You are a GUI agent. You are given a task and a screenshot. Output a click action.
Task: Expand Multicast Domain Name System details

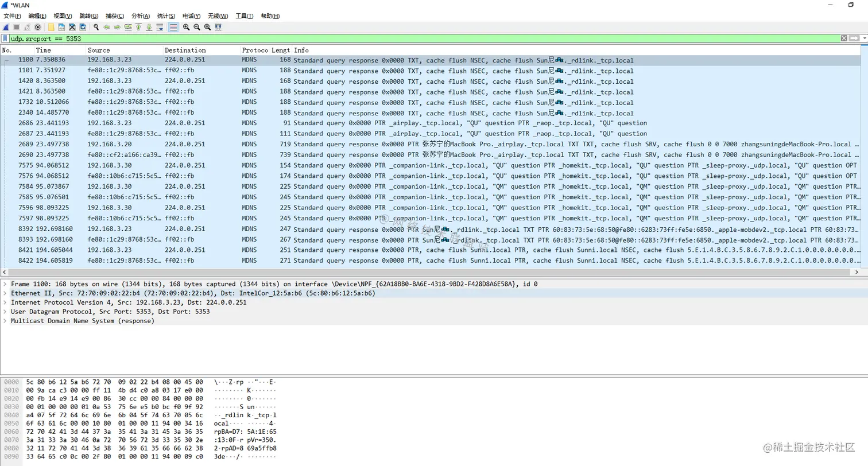click(5, 321)
